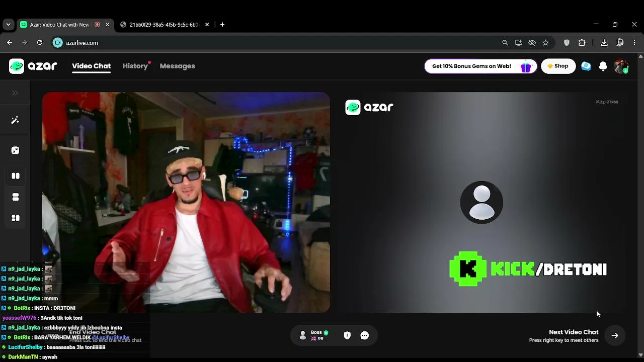
Task: Report user with the shield alert icon
Action: pyautogui.click(x=347, y=335)
